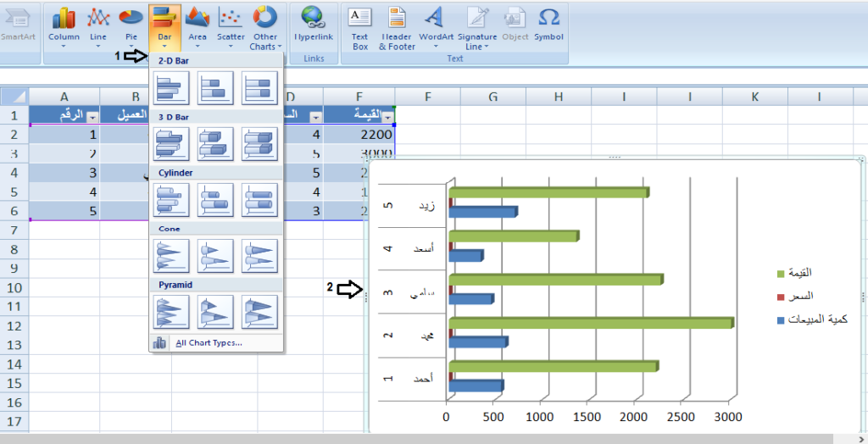Open the Pie chart gallery
Image resolution: width=868 pixels, height=444 pixels.
[131, 28]
